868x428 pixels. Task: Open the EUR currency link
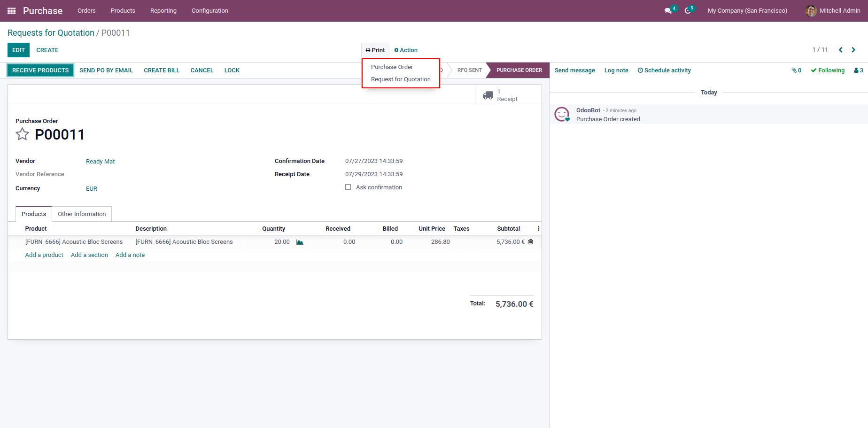pos(92,189)
